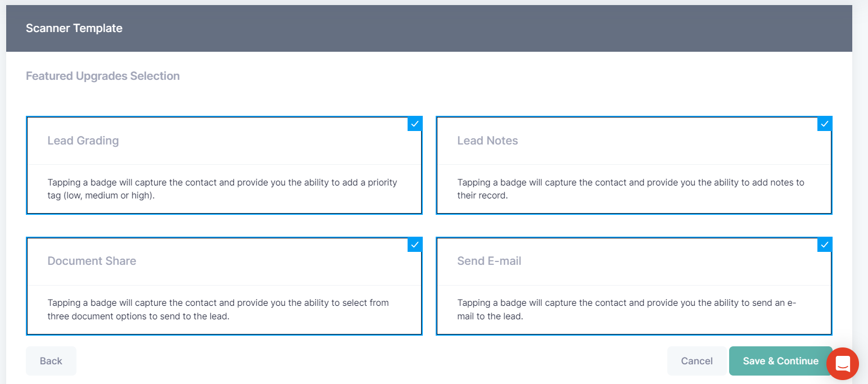868x384 pixels.
Task: Select the Send E-mail upgrade card
Action: click(x=634, y=286)
